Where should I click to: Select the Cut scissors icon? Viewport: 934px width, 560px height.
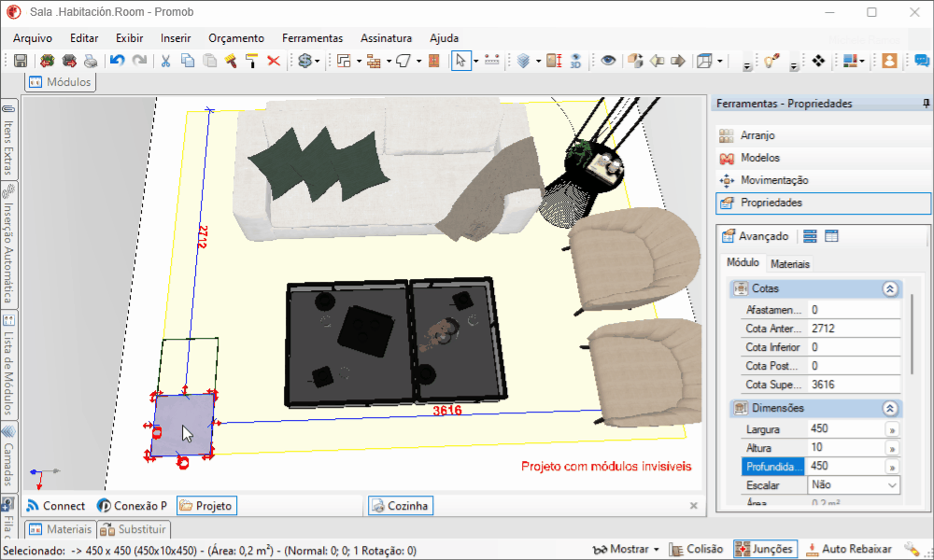[165, 61]
